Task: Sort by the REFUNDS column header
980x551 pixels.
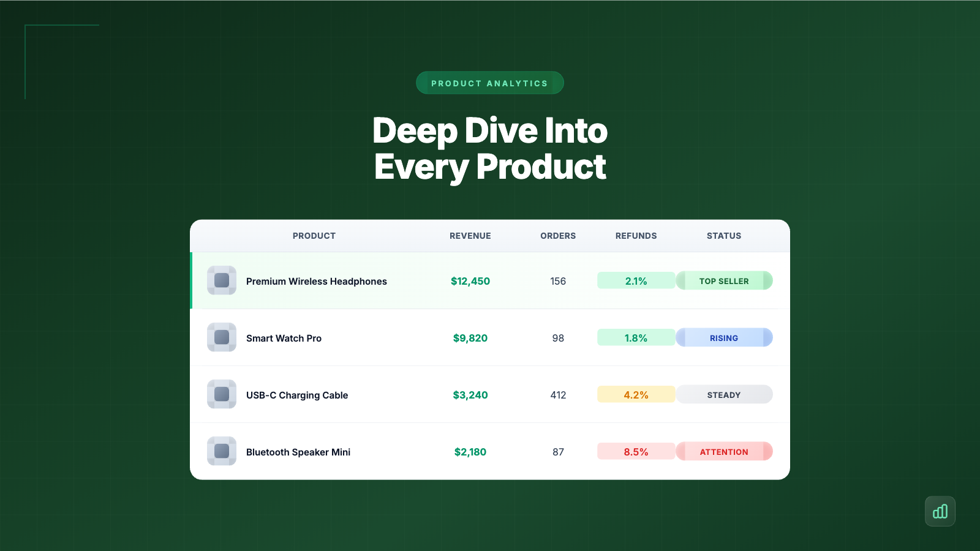Action: [636, 236]
